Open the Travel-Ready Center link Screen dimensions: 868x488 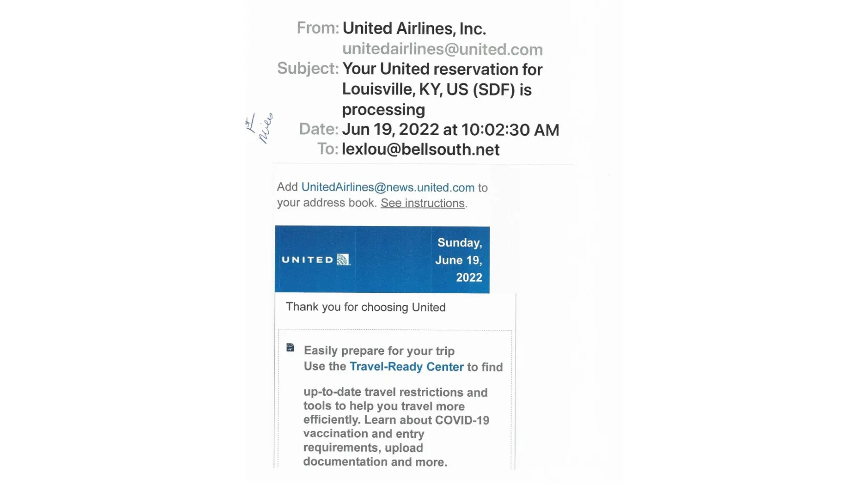coord(406,366)
